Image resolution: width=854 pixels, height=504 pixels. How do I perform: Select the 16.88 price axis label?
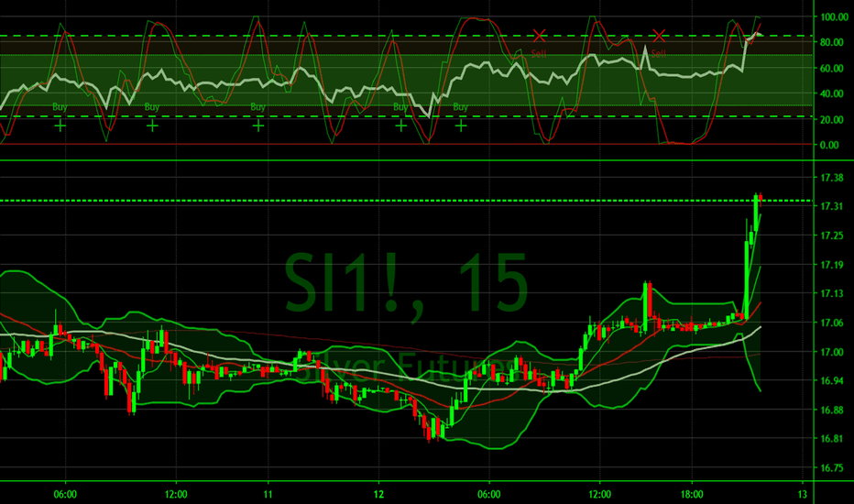(832, 410)
